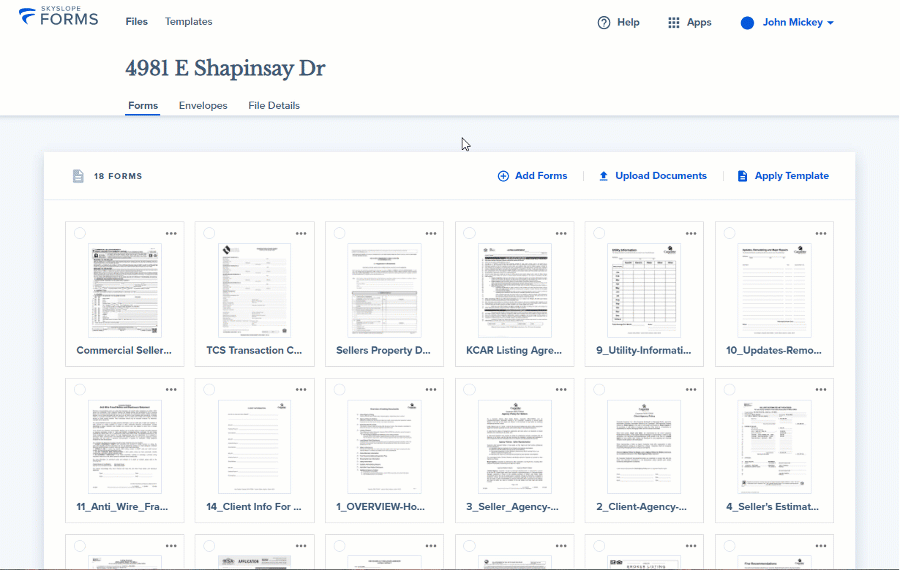Click the Apply Template document icon
900x570 pixels.
tap(742, 176)
